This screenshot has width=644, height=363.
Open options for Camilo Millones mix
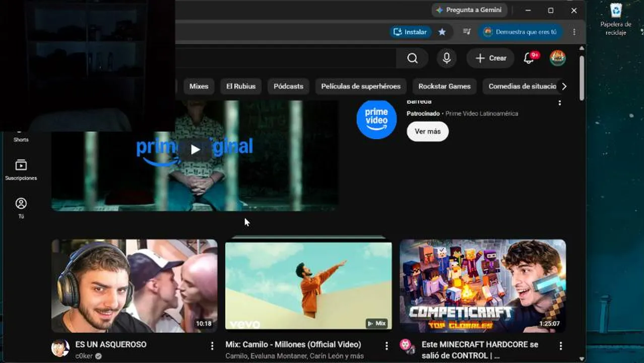point(387,345)
